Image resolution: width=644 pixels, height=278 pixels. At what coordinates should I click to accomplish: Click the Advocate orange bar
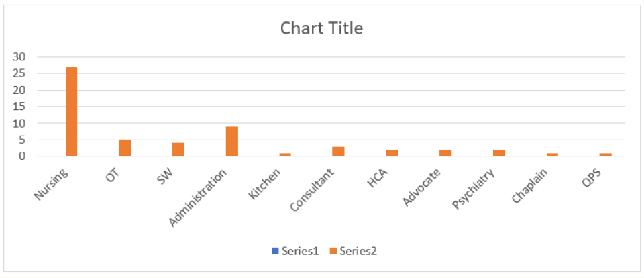coord(445,153)
